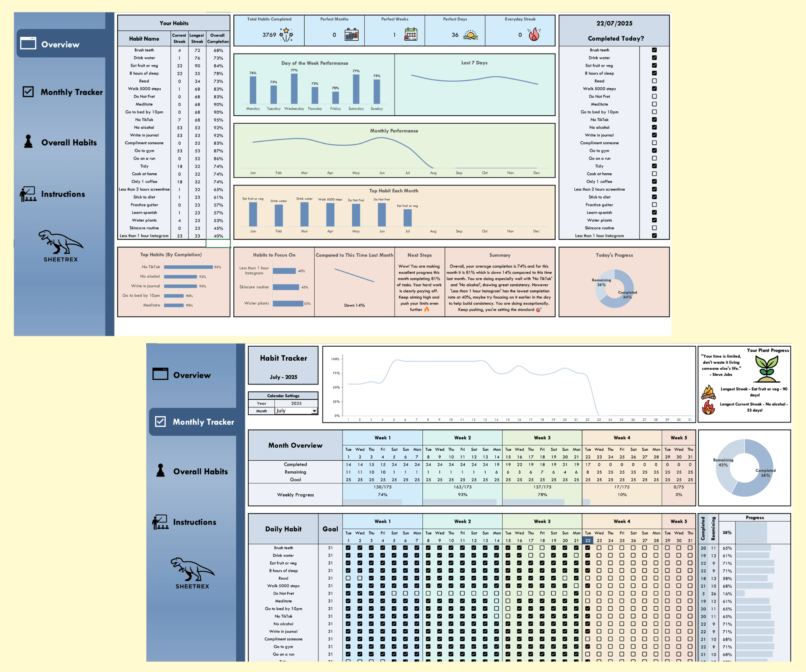This screenshot has height=672, width=806.
Task: Open the Month dropdown arrow showing July
Action: click(x=314, y=411)
